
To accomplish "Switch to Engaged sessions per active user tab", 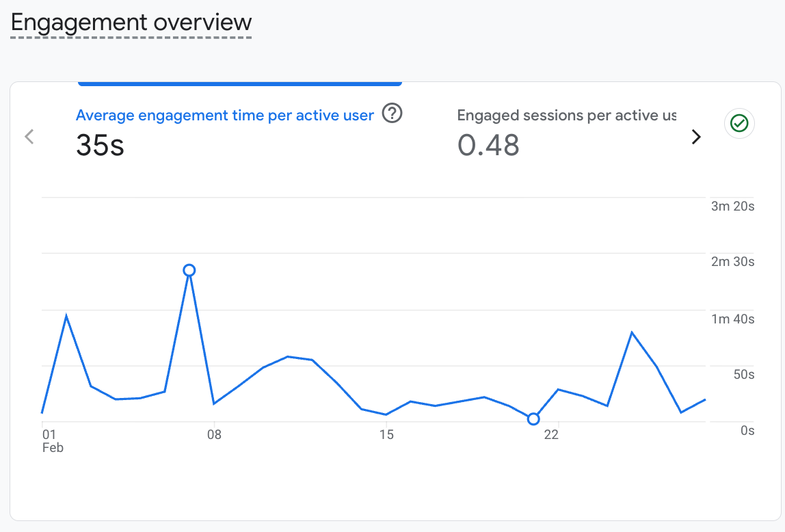I will point(566,116).
